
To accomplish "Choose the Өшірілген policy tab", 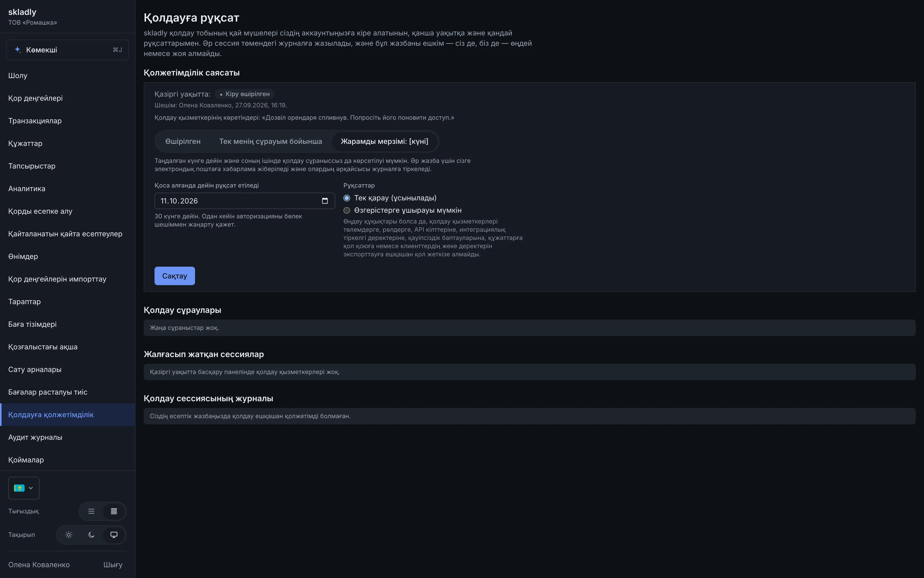I will 183,142.
